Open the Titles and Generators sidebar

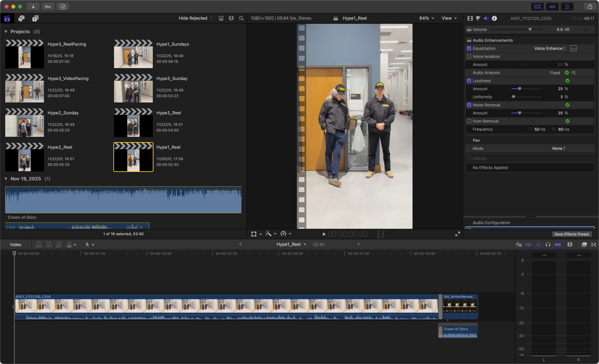pos(35,18)
